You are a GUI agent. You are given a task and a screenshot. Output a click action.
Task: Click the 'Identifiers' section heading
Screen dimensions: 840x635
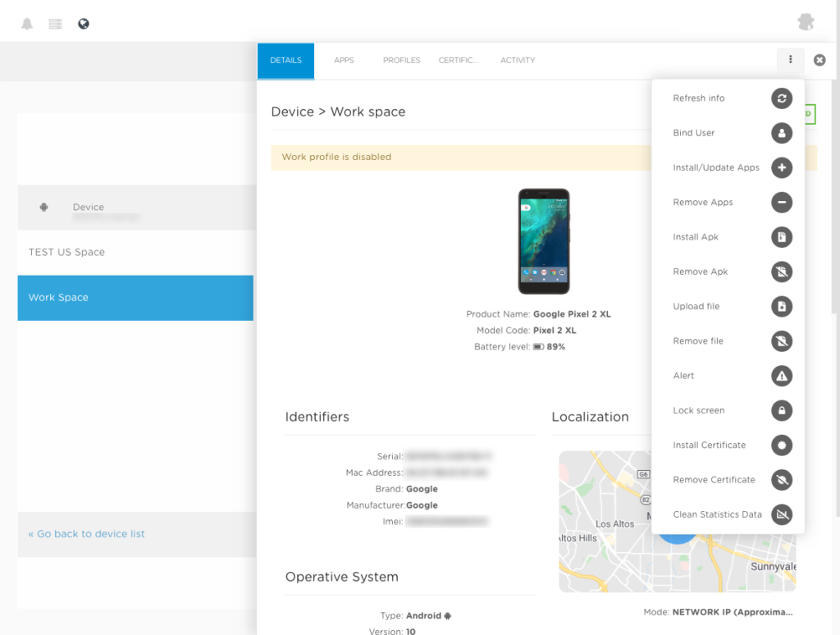click(317, 417)
